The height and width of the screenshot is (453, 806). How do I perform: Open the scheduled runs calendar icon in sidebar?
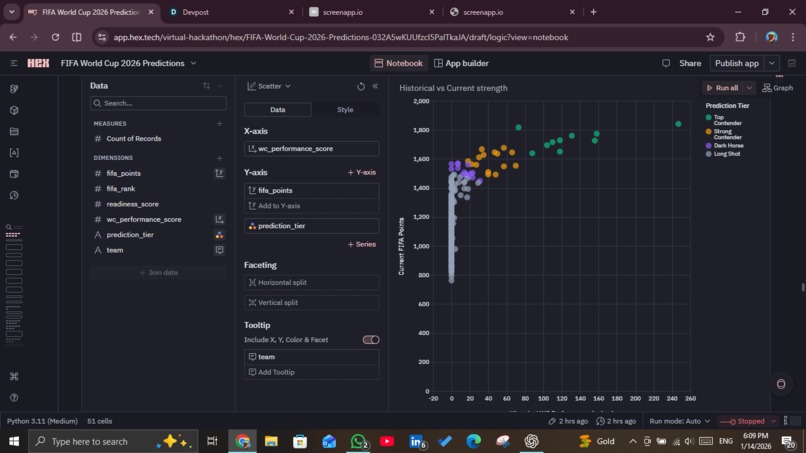pos(14,174)
